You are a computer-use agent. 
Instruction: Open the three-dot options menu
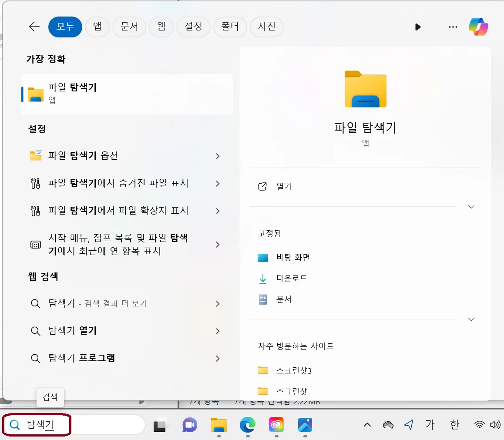click(453, 27)
